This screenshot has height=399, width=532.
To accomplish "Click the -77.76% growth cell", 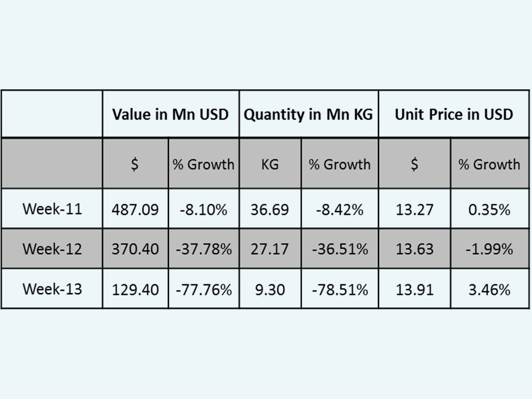I will point(203,289).
